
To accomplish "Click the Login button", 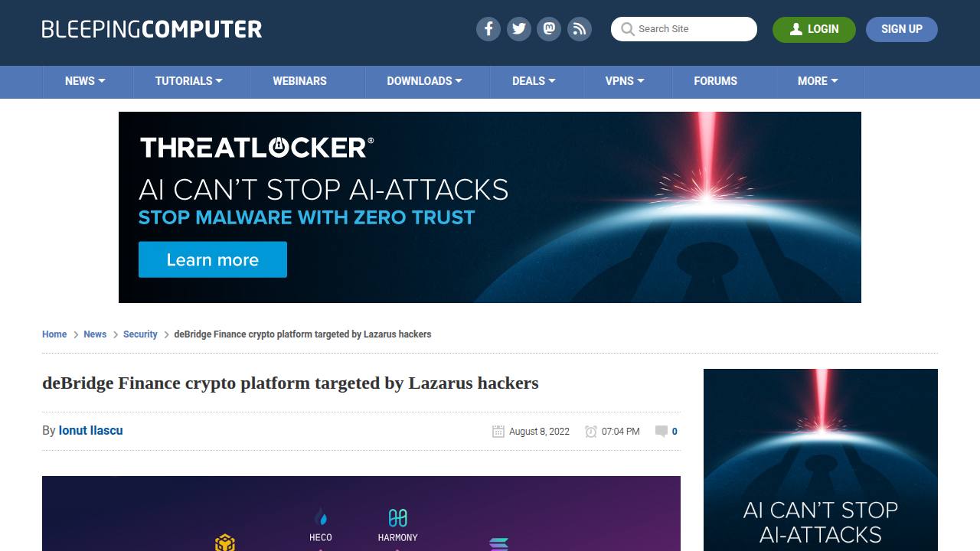I will point(814,29).
